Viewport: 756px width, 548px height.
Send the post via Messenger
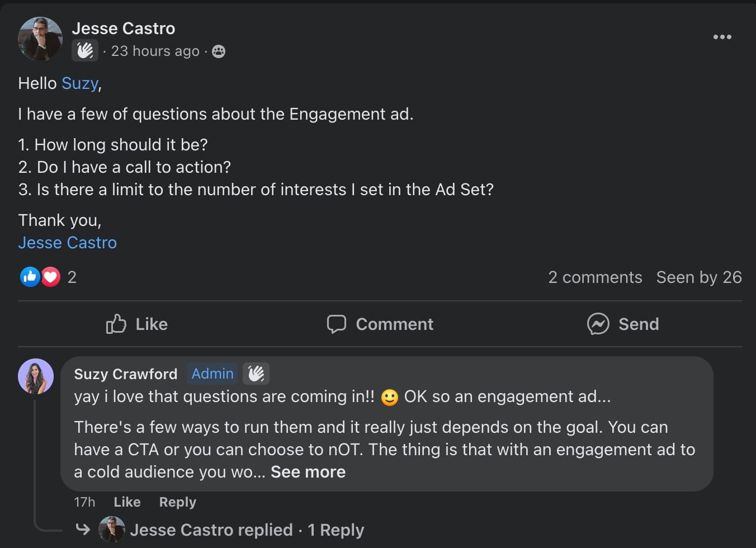tap(623, 324)
